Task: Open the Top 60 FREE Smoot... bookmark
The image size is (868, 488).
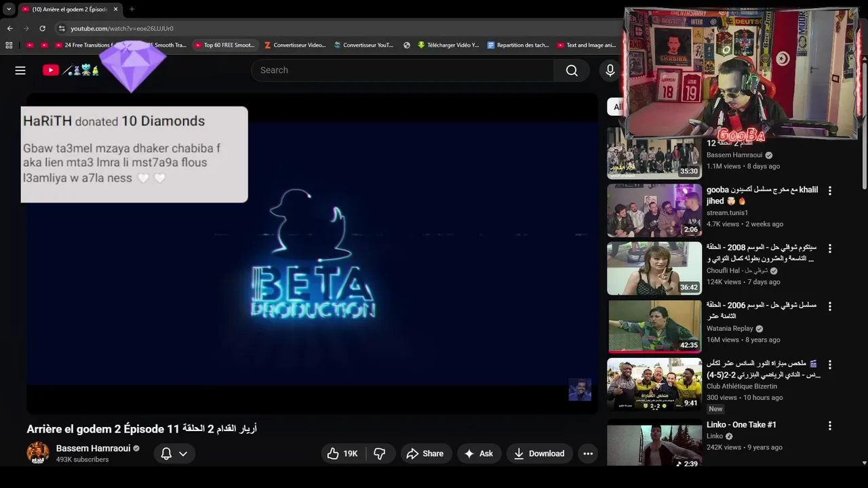Action: coord(224,45)
